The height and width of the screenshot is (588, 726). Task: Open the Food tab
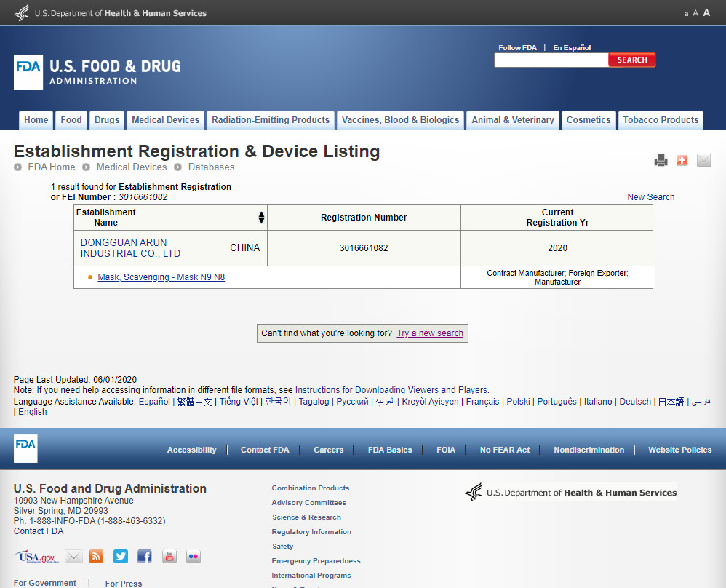click(x=71, y=120)
